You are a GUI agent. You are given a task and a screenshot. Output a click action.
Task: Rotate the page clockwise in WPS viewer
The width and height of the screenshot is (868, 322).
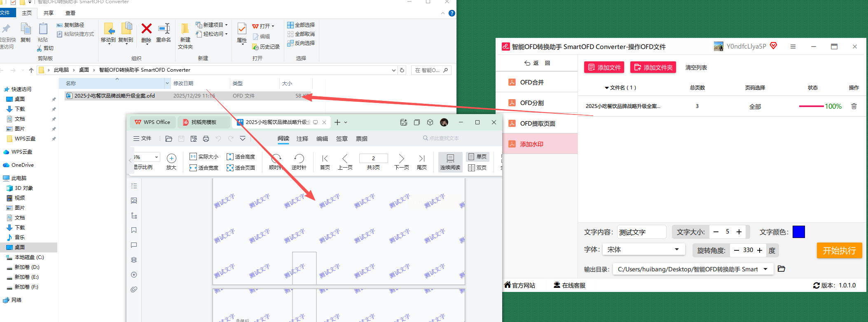pos(276,161)
